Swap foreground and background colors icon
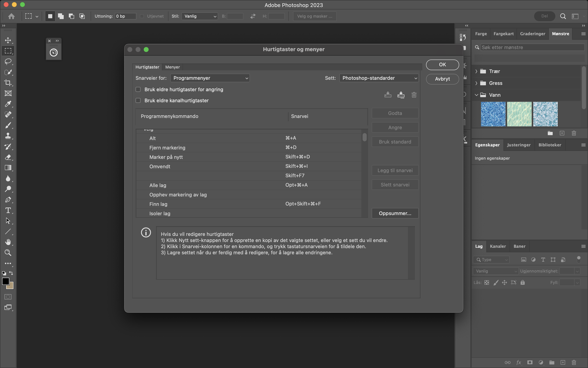588x368 pixels. click(11, 273)
